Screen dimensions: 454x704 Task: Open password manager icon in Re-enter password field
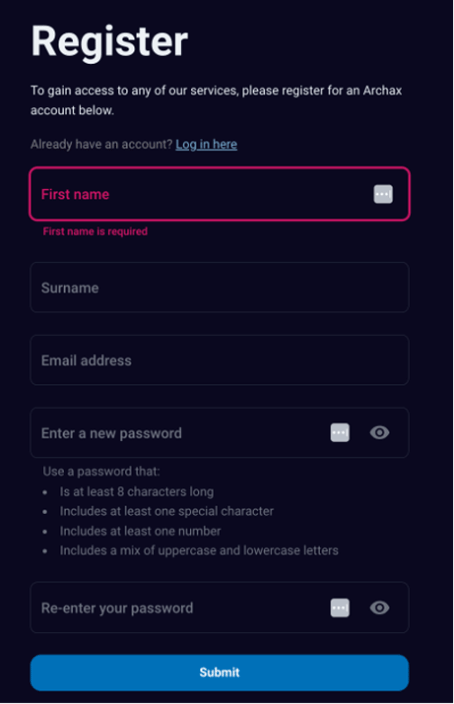click(x=340, y=608)
